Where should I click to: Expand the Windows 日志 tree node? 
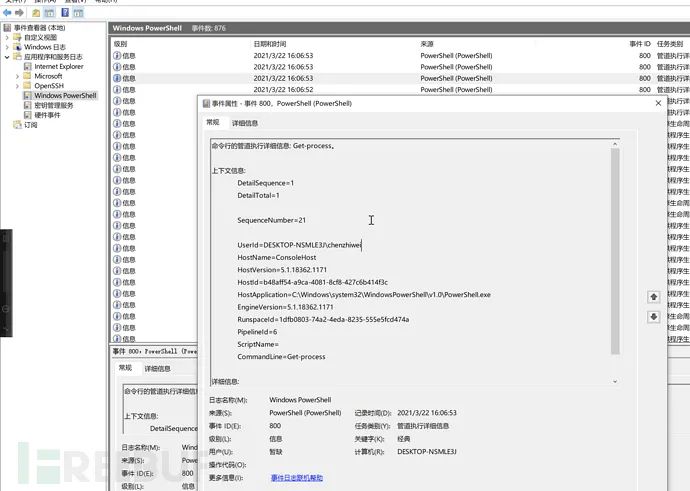pyautogui.click(x=7, y=47)
